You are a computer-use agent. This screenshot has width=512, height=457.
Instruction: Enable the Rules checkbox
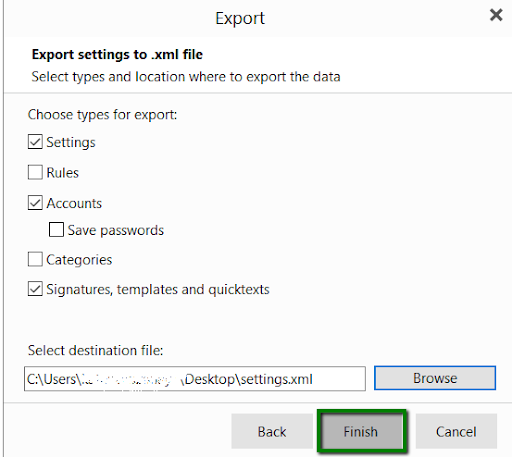35,172
